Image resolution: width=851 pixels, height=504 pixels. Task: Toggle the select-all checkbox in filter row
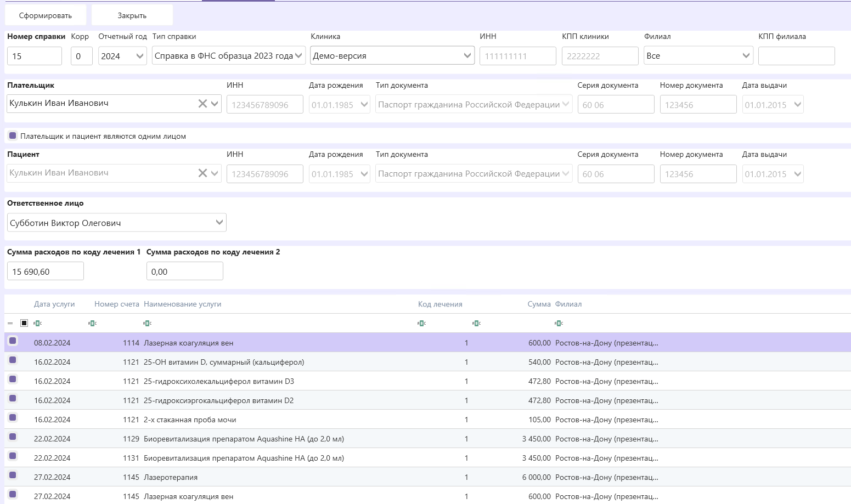pyautogui.click(x=24, y=323)
